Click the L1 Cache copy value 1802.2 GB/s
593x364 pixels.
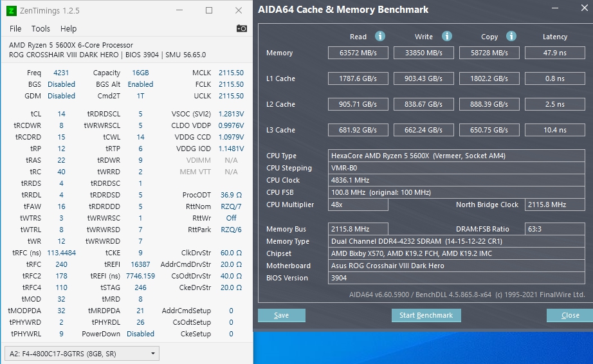489,78
